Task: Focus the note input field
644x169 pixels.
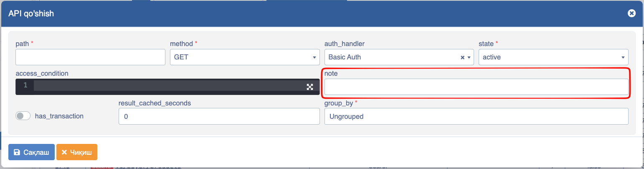Action: click(477, 87)
